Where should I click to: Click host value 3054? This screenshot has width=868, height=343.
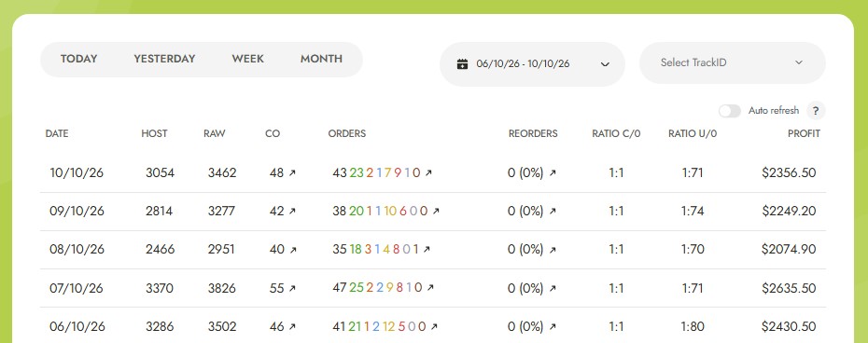tap(160, 173)
